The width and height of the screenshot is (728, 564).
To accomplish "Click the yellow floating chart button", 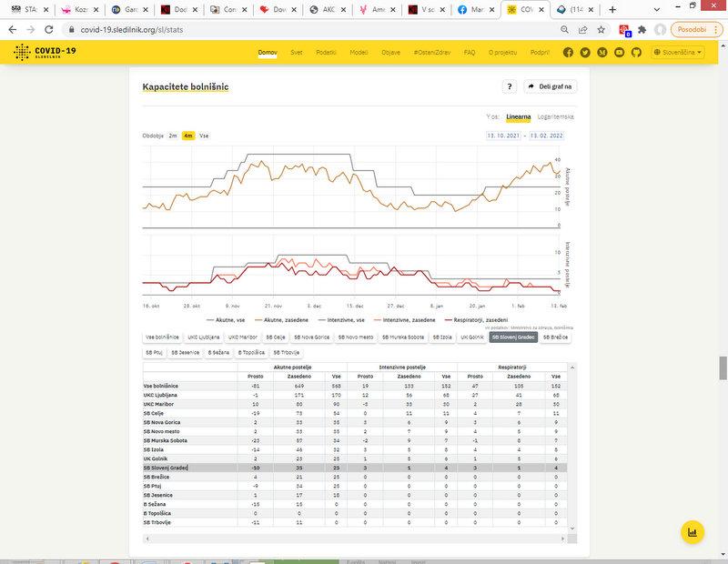I will pos(693,532).
